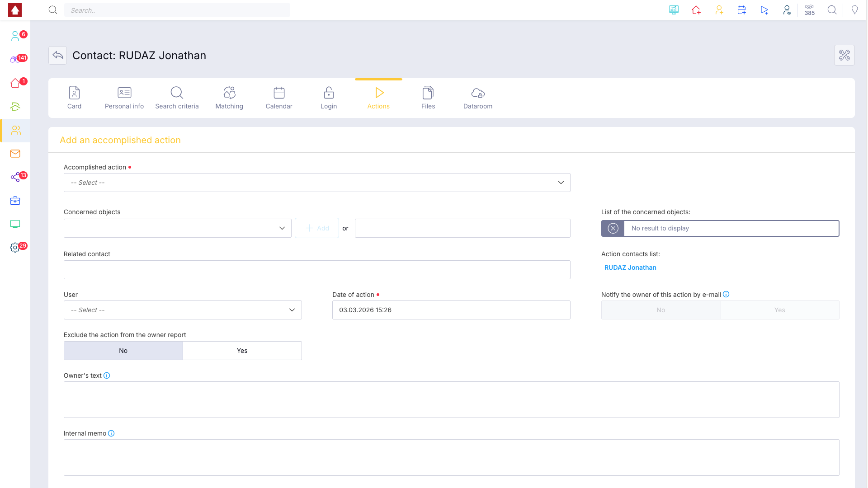Open sidebar user icon with badge 6
The height and width of the screenshot is (488, 868).
click(15, 36)
